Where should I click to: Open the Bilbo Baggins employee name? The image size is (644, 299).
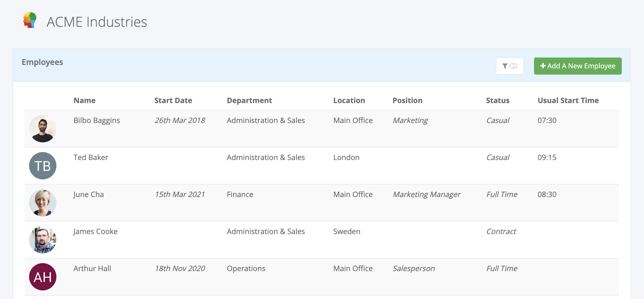tap(97, 120)
